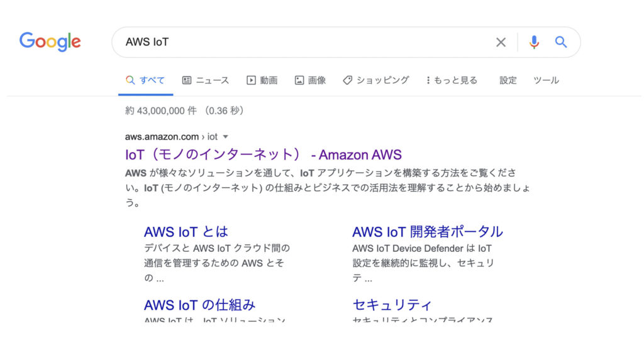Open the もっと見る more menu

(452, 80)
